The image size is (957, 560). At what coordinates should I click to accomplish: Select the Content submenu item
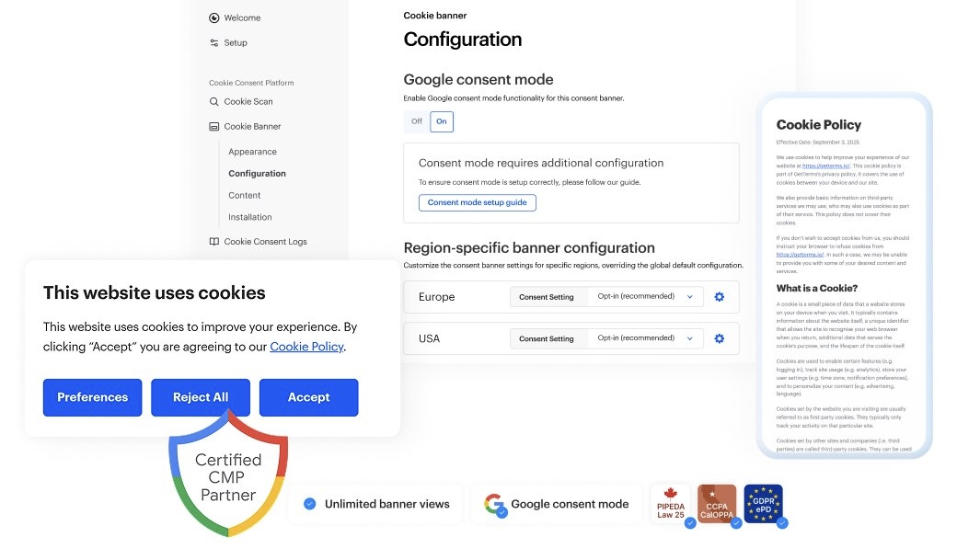point(245,195)
